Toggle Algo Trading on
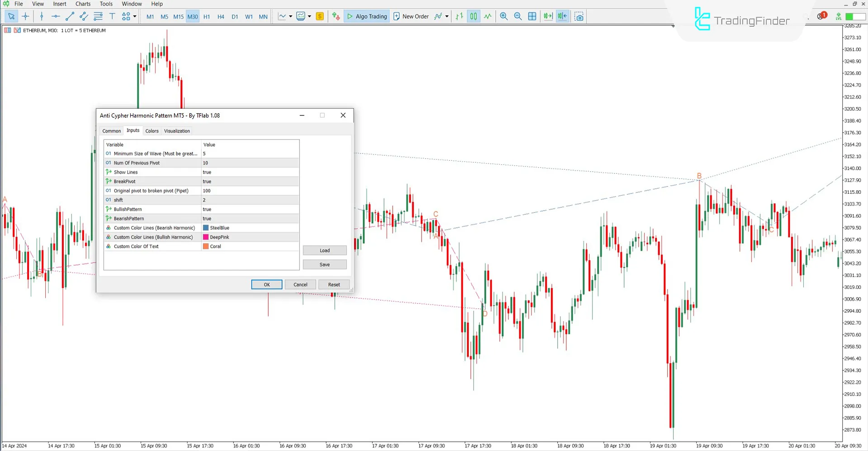The image size is (868, 451). tap(366, 16)
